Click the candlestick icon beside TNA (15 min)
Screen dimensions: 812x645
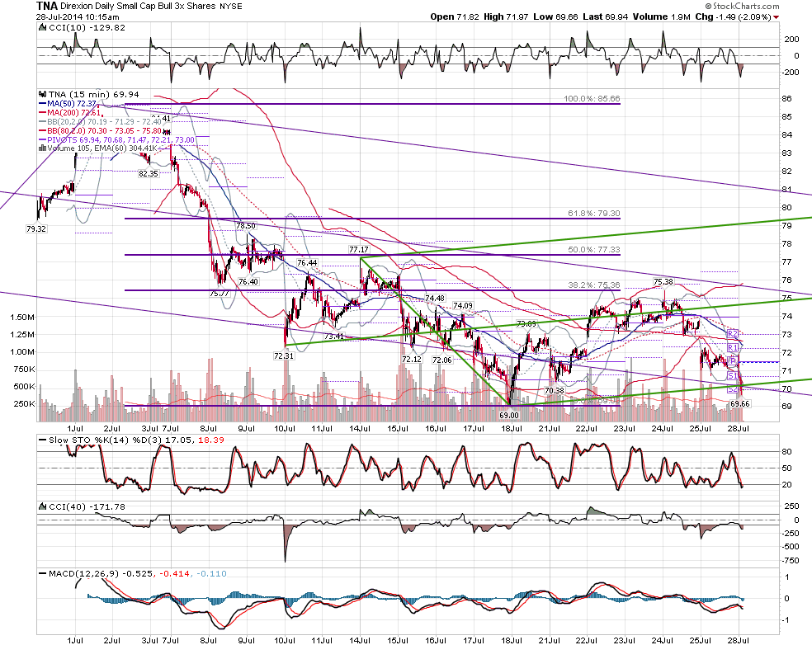(42, 95)
